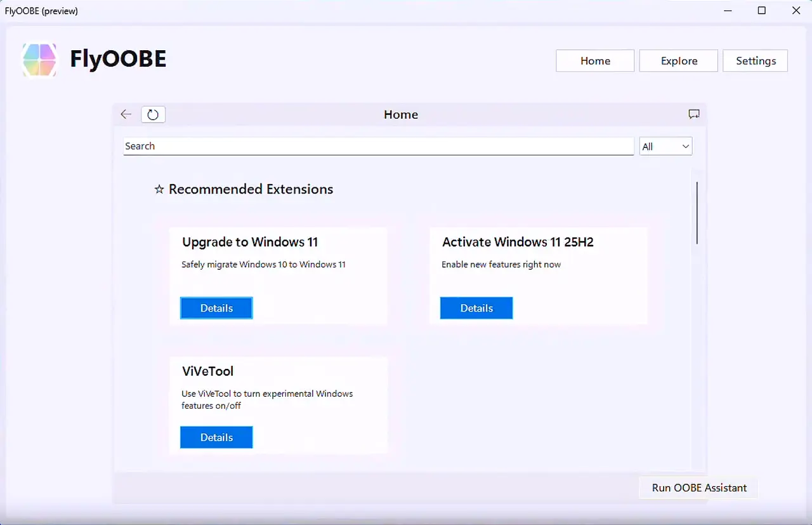This screenshot has width=812, height=525.
Task: Open the Settings page
Action: click(756, 61)
